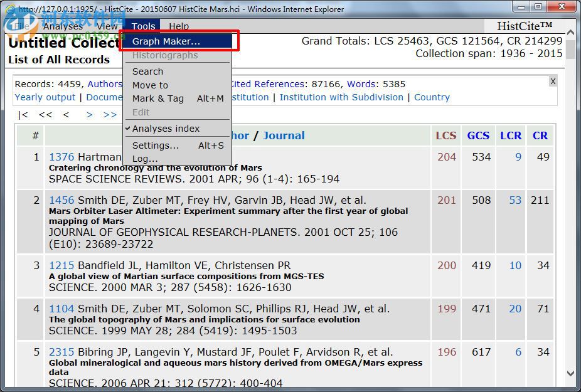Click title 'A global view of Martian surface compositions'

point(186,277)
